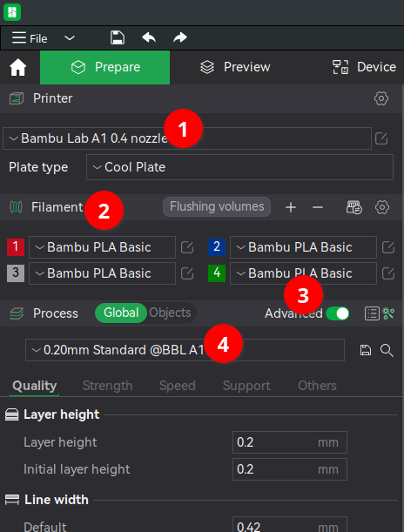Screen dimensions: 404x532
Task: Redo the last undone action
Action: pos(179,37)
